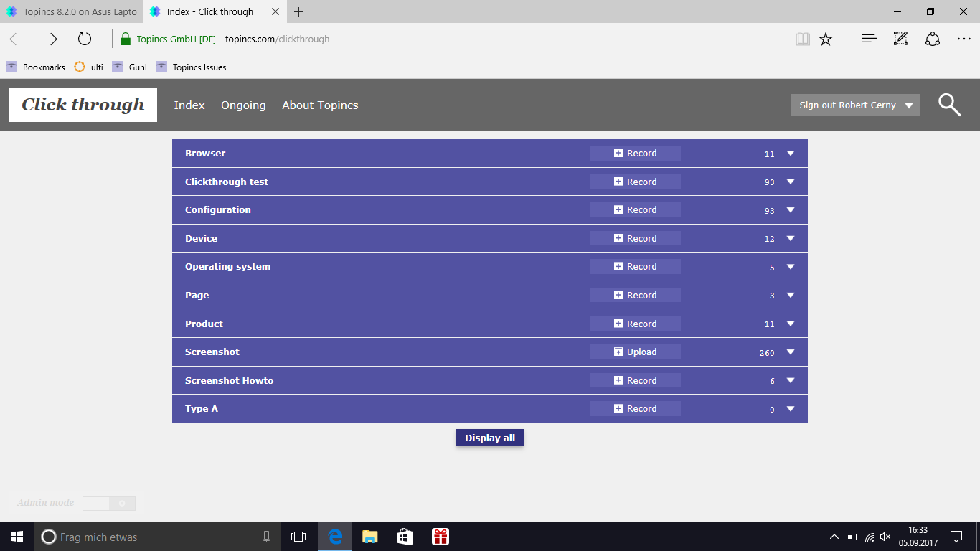This screenshot has width=980, height=551.
Task: Add a Record for Operating system
Action: point(635,266)
